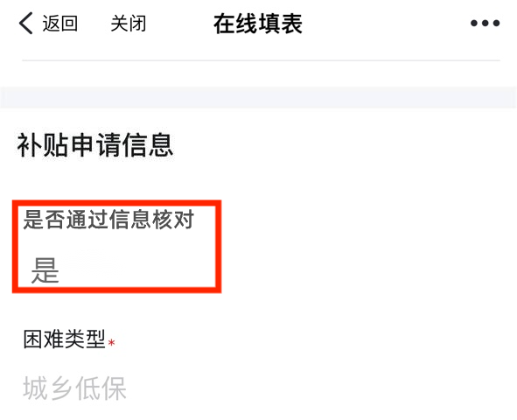The height and width of the screenshot is (420, 517).
Task: Select the 在线填表 page title
Action: coord(258,24)
